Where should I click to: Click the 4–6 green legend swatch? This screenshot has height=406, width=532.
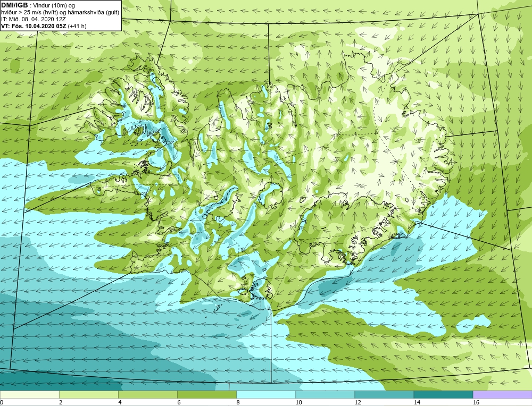(x=147, y=394)
